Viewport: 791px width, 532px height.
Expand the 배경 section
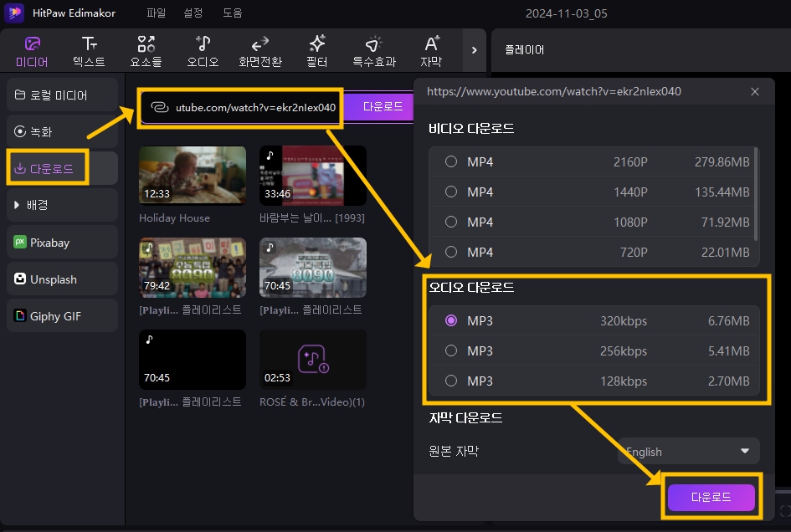(x=63, y=205)
